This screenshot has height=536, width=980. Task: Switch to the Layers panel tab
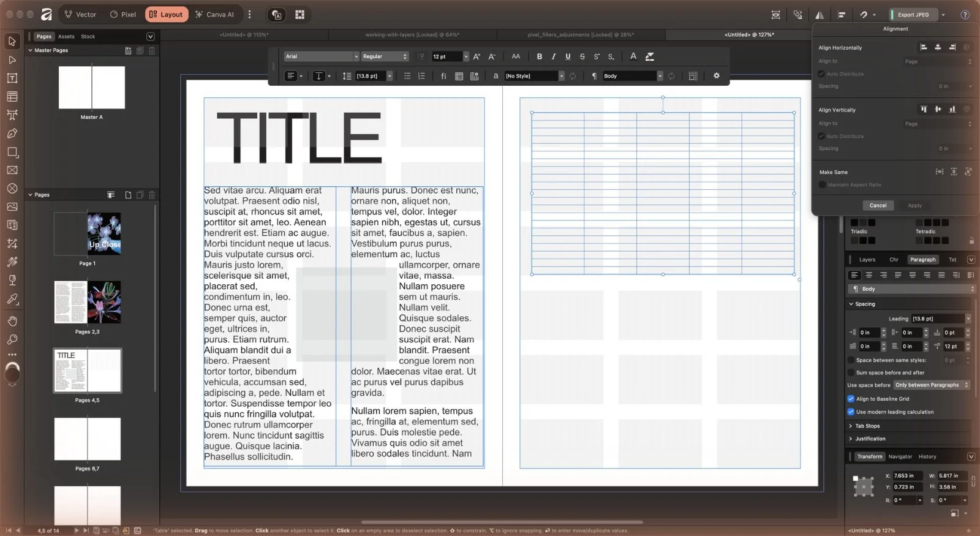click(x=867, y=260)
